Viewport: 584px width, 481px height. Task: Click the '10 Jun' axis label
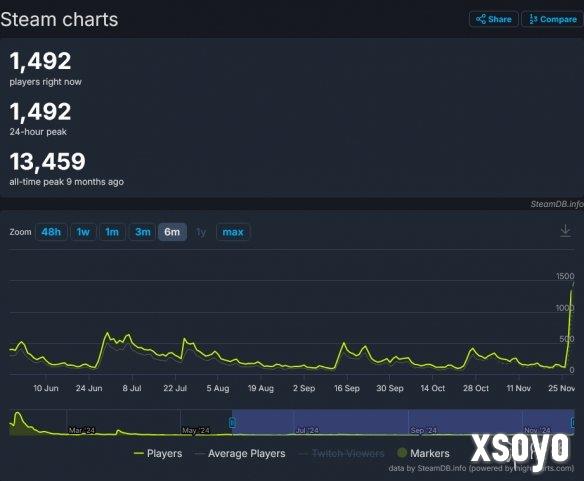coord(46,388)
